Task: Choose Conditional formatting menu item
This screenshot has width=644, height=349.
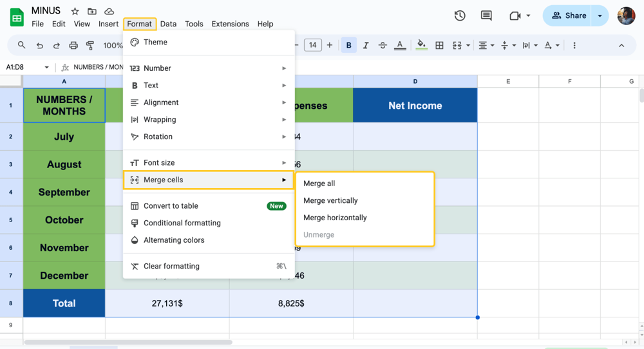Action: (182, 223)
